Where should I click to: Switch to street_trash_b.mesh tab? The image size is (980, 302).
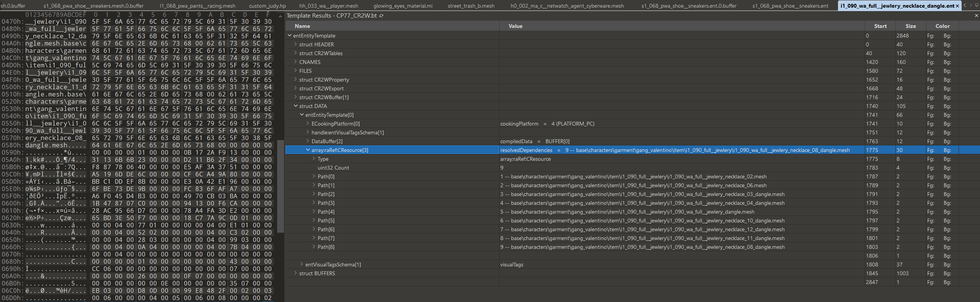471,6
